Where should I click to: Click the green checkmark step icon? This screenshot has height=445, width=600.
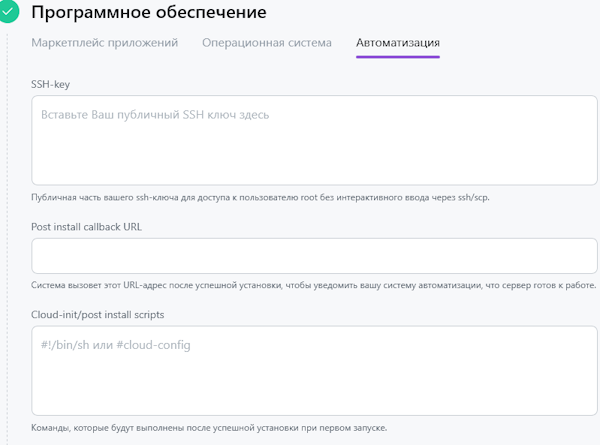(x=8, y=12)
